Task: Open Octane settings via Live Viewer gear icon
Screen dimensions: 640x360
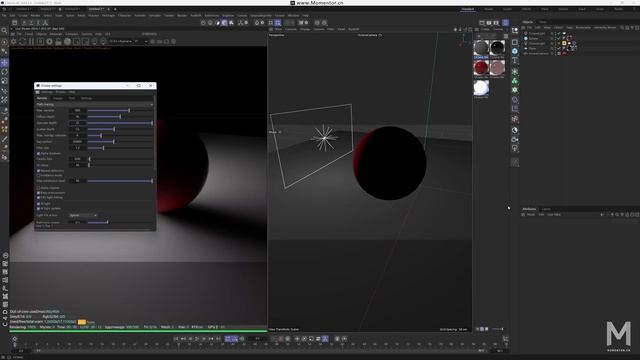Action: coord(49,41)
